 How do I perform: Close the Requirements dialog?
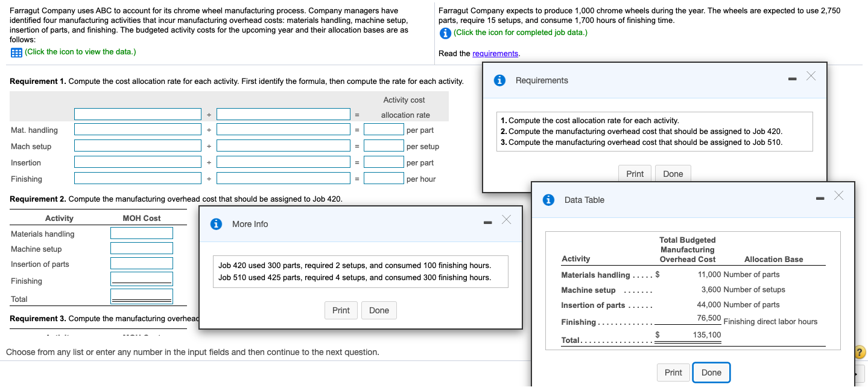coord(811,75)
